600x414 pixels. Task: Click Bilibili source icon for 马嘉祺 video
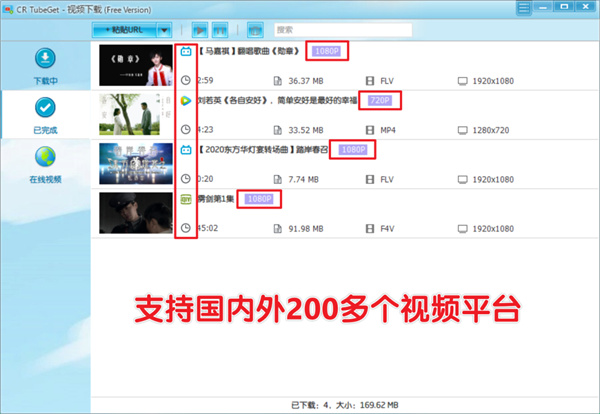(186, 51)
